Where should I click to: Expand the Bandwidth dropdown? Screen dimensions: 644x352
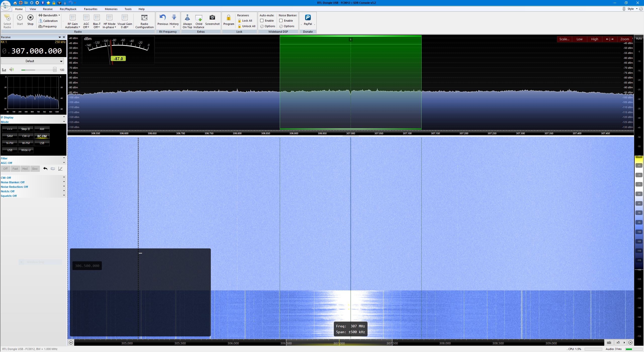pos(50,15)
